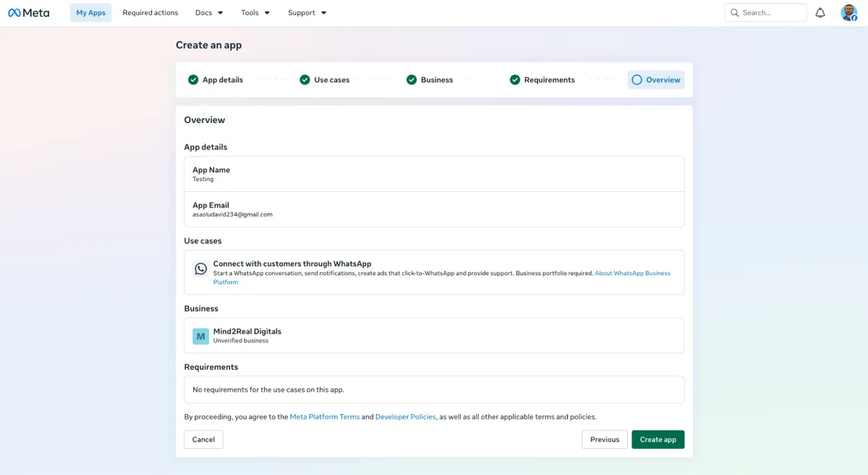The width and height of the screenshot is (868, 475).
Task: Click the Cancel button
Action: [203, 440]
